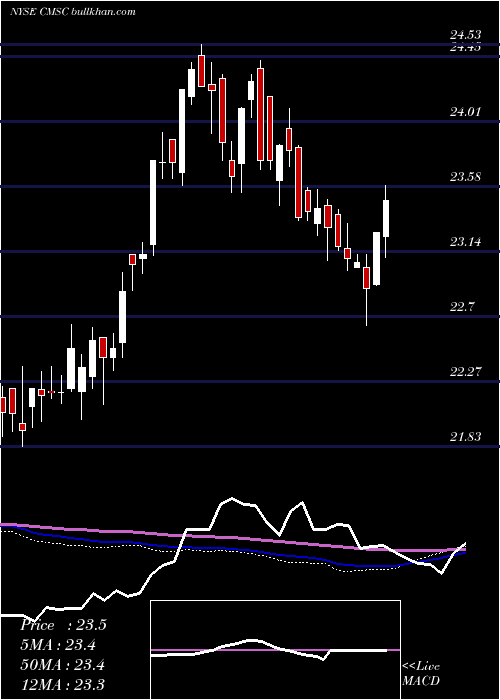Click the 23.58 price level label

(465, 176)
